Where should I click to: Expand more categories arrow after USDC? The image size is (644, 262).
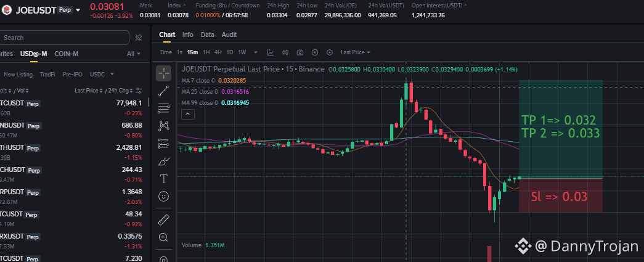click(x=112, y=75)
